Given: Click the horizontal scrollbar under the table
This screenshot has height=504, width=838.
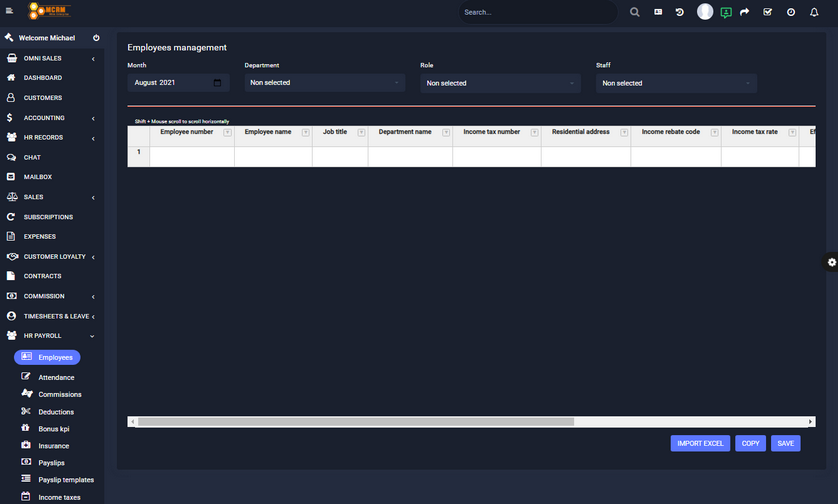Looking at the screenshot, I should click(355, 422).
